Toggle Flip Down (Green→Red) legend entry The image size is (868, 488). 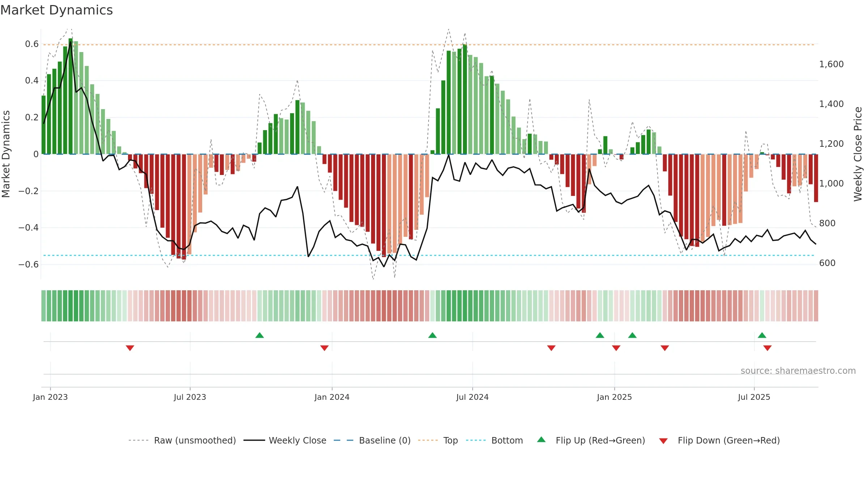click(x=719, y=440)
